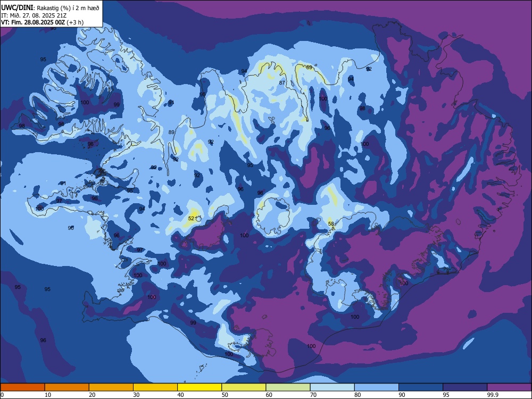Pick the 50–60 pale yellow legend swatch
The width and height of the screenshot is (532, 399).
[x=244, y=387]
